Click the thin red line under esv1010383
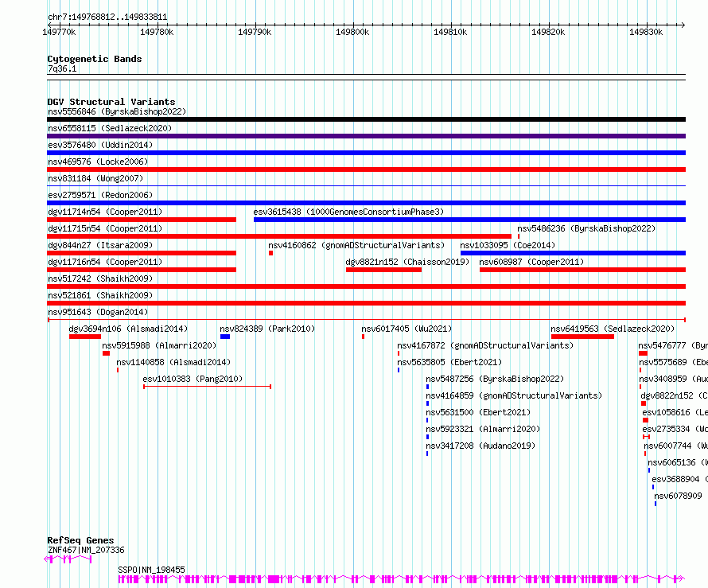Image resolution: width=708 pixels, height=588 pixels. point(208,387)
